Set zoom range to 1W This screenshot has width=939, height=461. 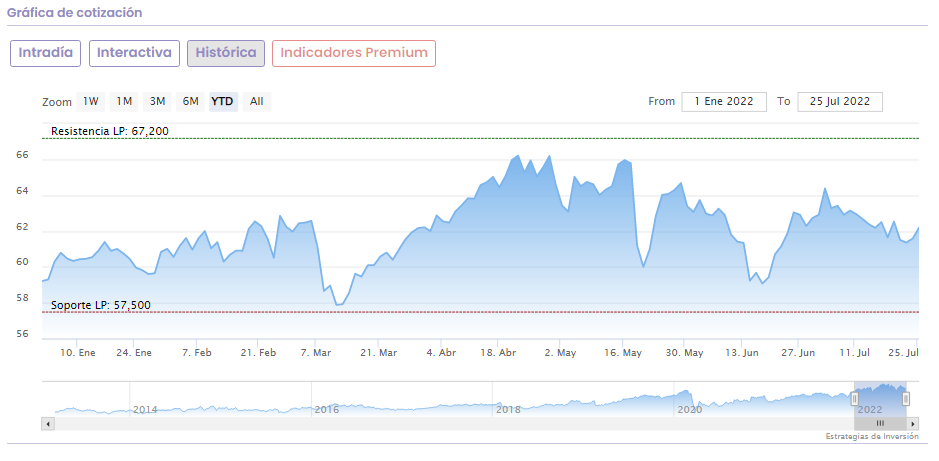pos(91,101)
